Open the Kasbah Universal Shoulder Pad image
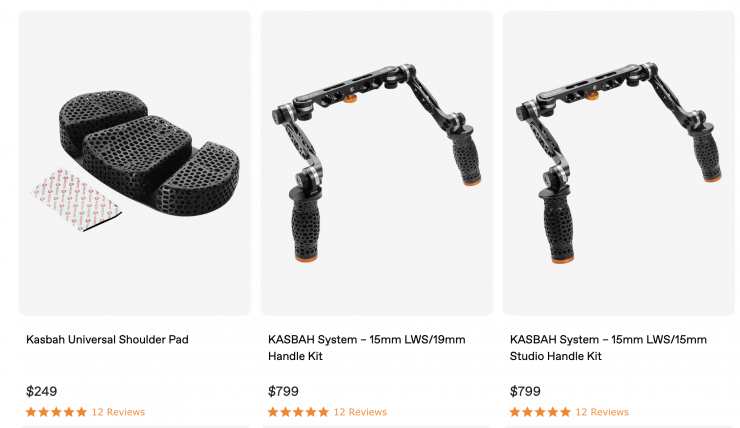The height and width of the screenshot is (428, 740). [135, 163]
